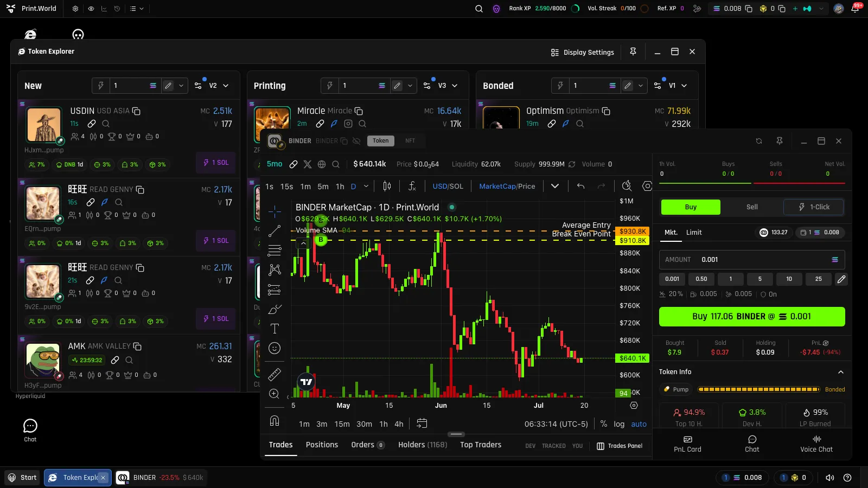This screenshot has height=488, width=868.
Task: Toggle auto scale on chart
Action: (x=639, y=424)
